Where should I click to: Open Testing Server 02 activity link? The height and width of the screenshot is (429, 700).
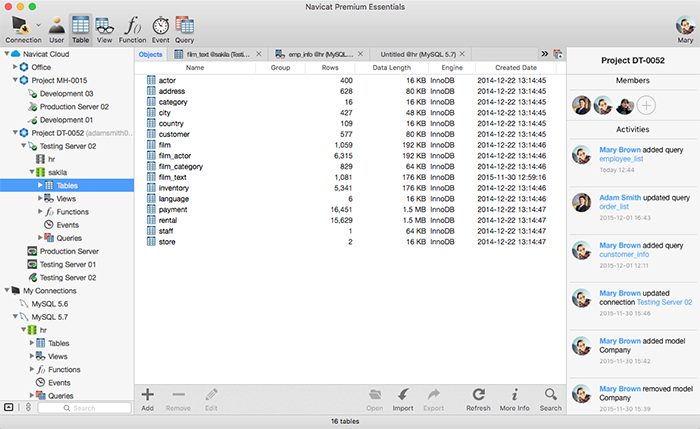(x=664, y=302)
